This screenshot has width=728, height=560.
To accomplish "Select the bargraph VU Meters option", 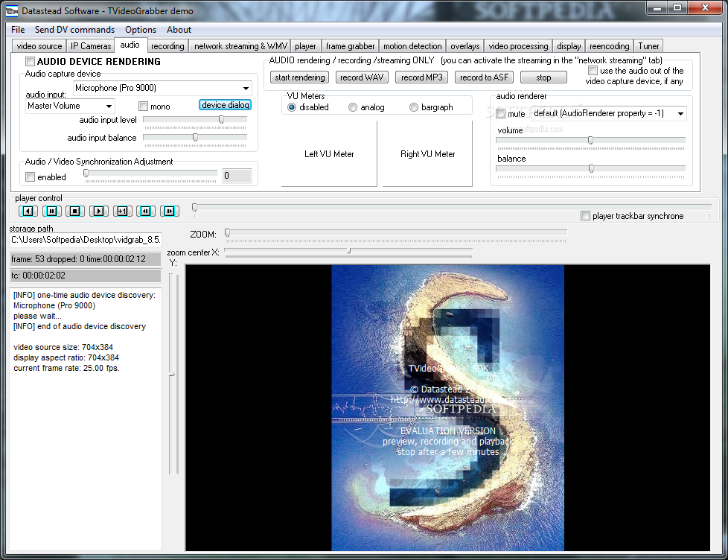I will click(414, 107).
